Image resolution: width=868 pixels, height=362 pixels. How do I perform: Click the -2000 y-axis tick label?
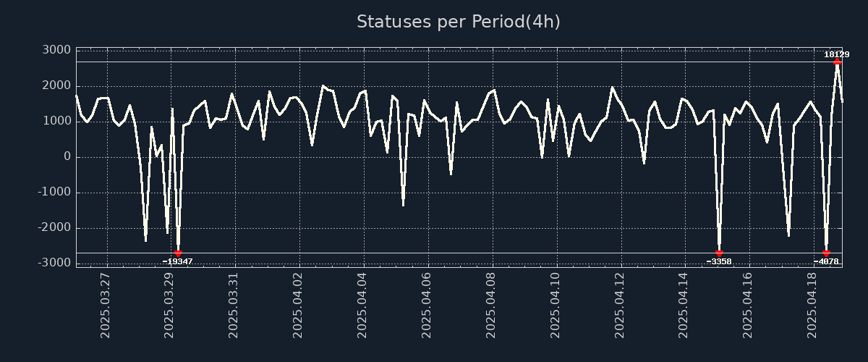pyautogui.click(x=54, y=227)
